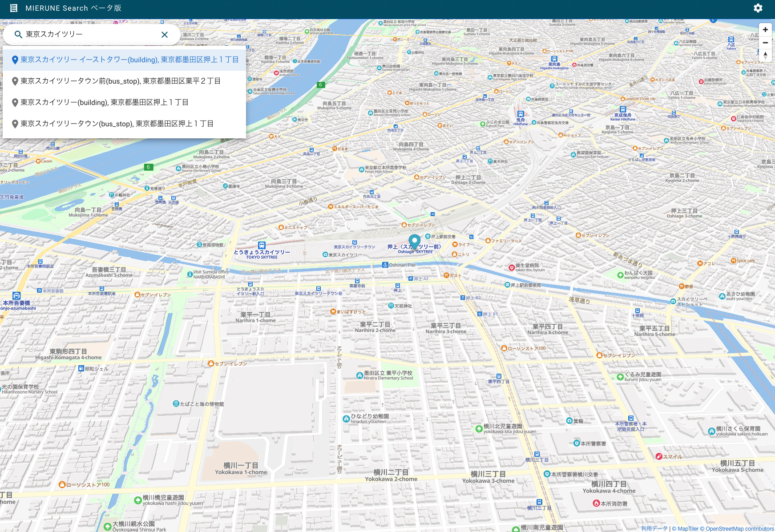Open the 利用データ link
This screenshot has width=775, height=532.
pos(654,528)
